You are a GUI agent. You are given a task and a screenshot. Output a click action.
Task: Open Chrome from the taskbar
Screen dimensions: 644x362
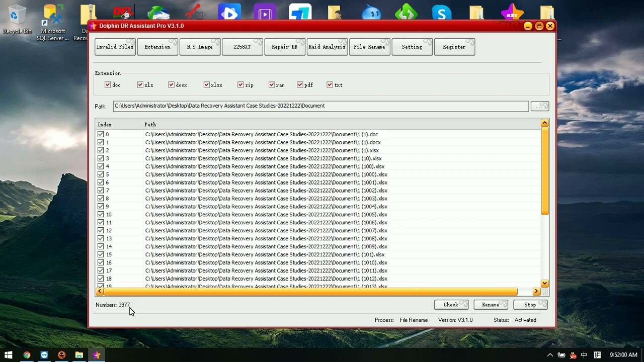point(27,355)
